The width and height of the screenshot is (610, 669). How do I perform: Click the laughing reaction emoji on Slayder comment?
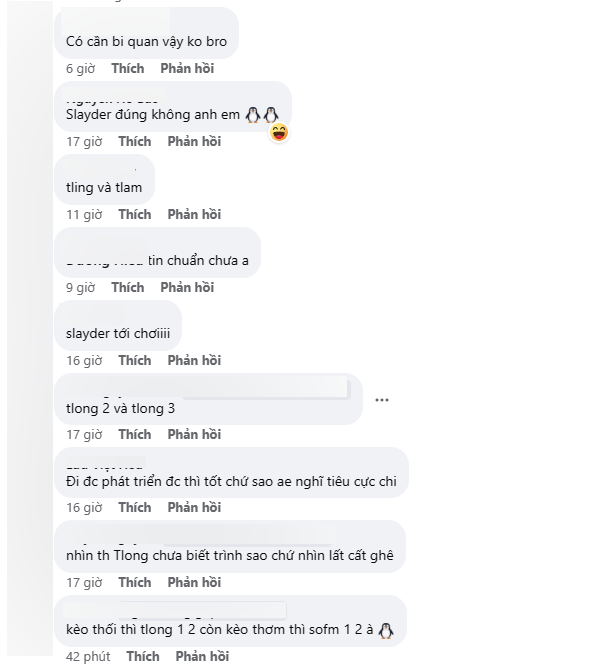click(279, 132)
